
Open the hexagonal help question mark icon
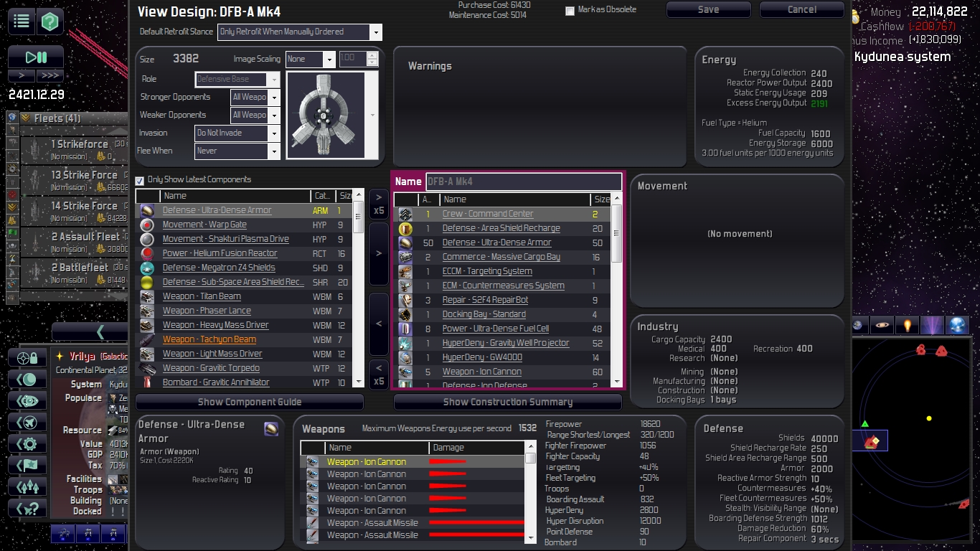point(50,21)
